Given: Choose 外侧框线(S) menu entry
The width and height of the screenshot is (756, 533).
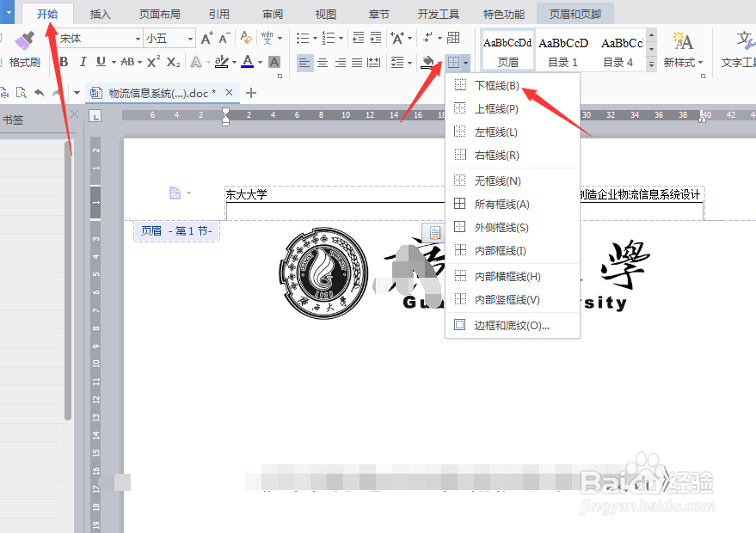Looking at the screenshot, I should [x=512, y=228].
